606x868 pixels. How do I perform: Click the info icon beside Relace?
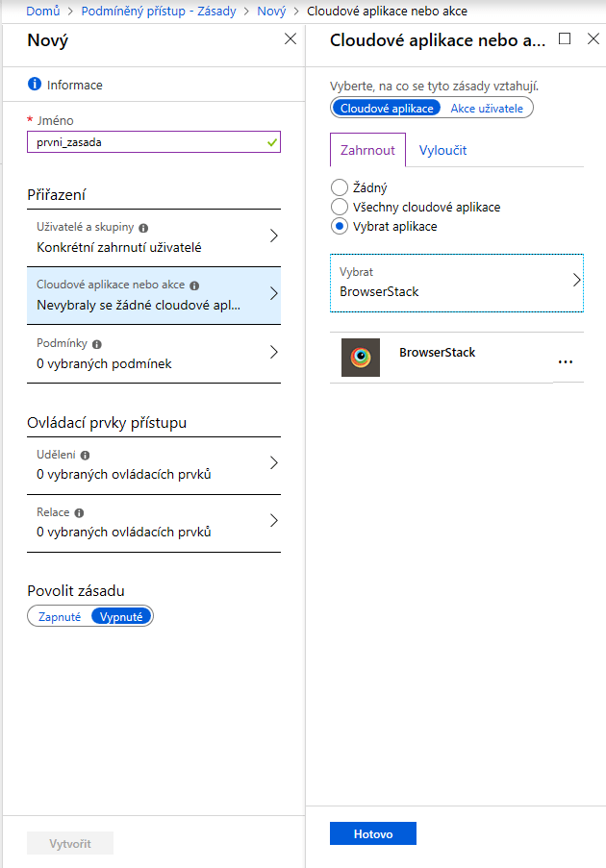click(79, 513)
